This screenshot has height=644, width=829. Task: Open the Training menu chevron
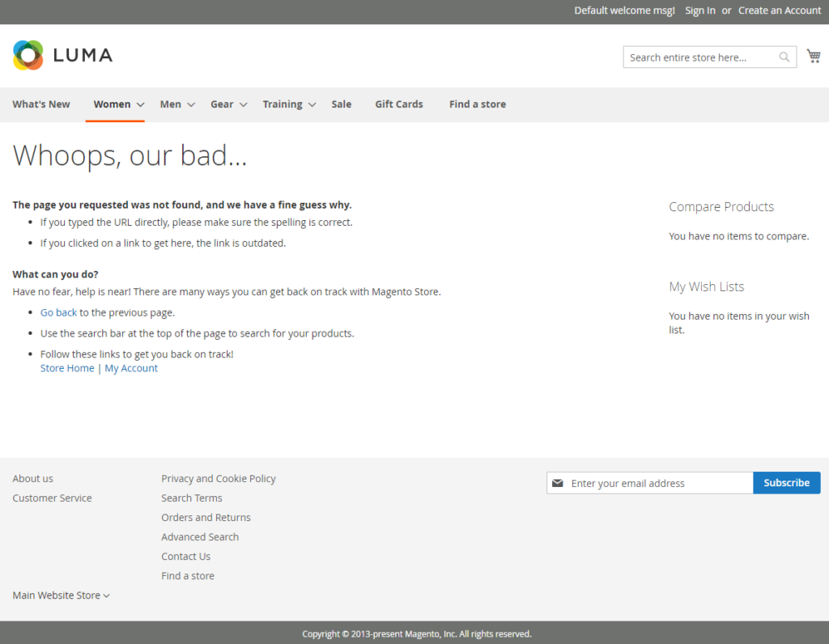(x=312, y=104)
